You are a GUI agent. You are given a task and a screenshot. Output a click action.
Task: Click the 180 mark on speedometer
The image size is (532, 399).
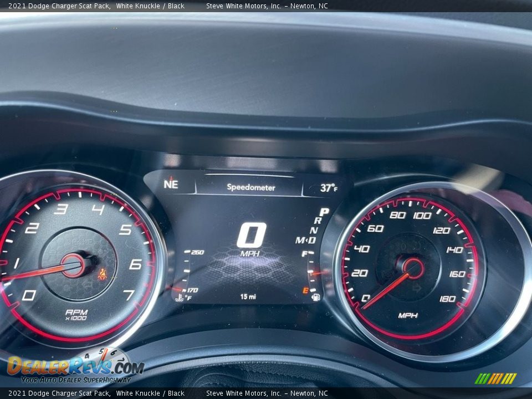click(x=448, y=299)
